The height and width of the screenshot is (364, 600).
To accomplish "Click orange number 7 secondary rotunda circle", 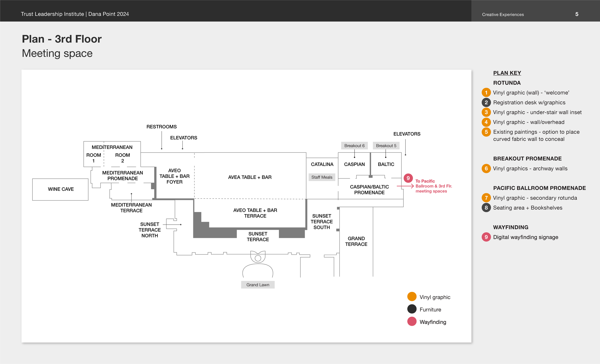I will [486, 198].
